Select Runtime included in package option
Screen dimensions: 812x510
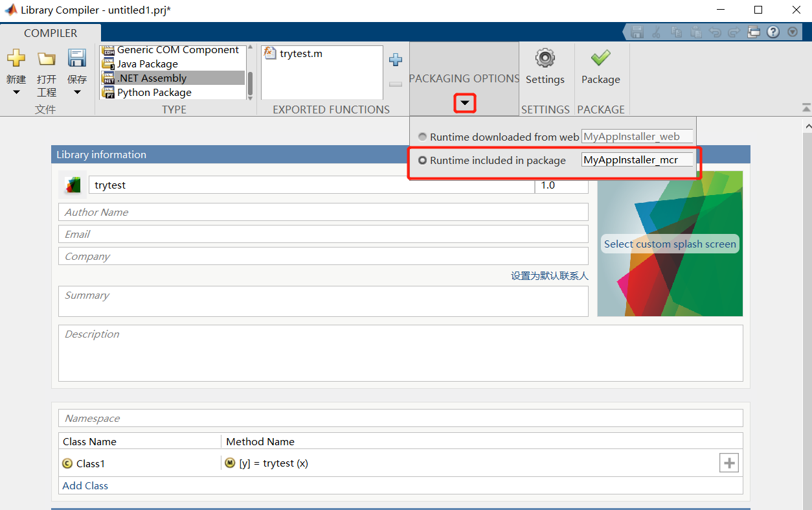[423, 160]
